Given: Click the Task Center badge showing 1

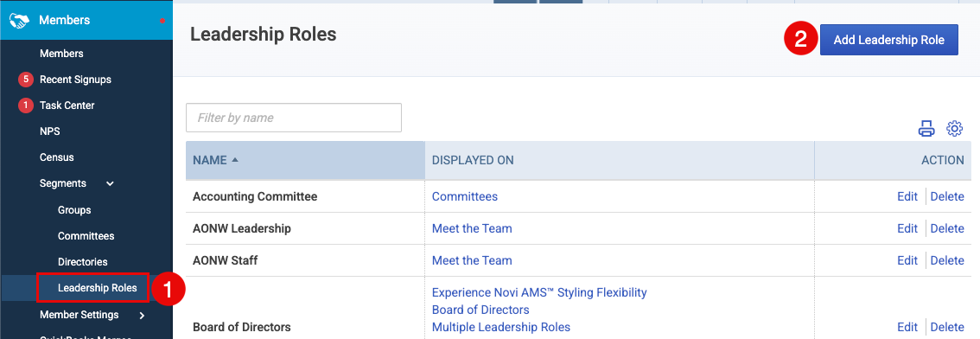Looking at the screenshot, I should coord(25,106).
